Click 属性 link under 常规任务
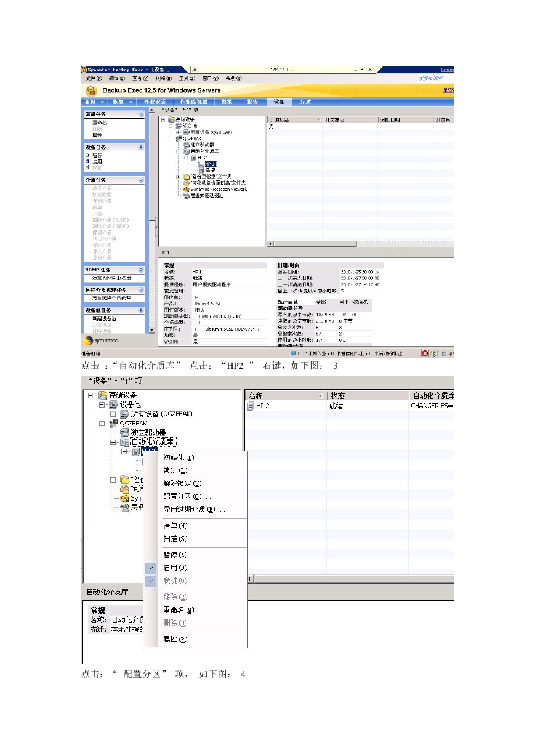This screenshot has height=756, width=535. (97, 135)
